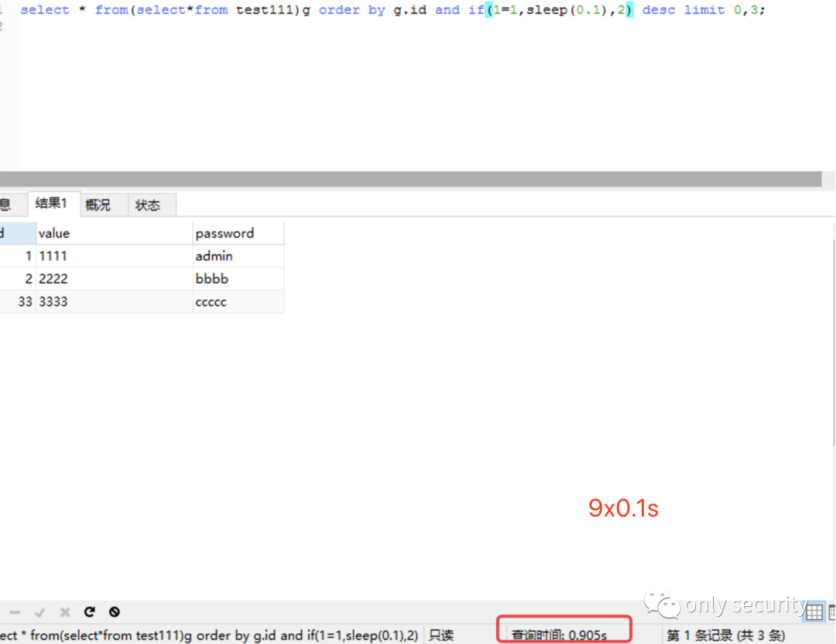The image size is (836, 644).
Task: Click the delete record minus icon
Action: (15, 612)
